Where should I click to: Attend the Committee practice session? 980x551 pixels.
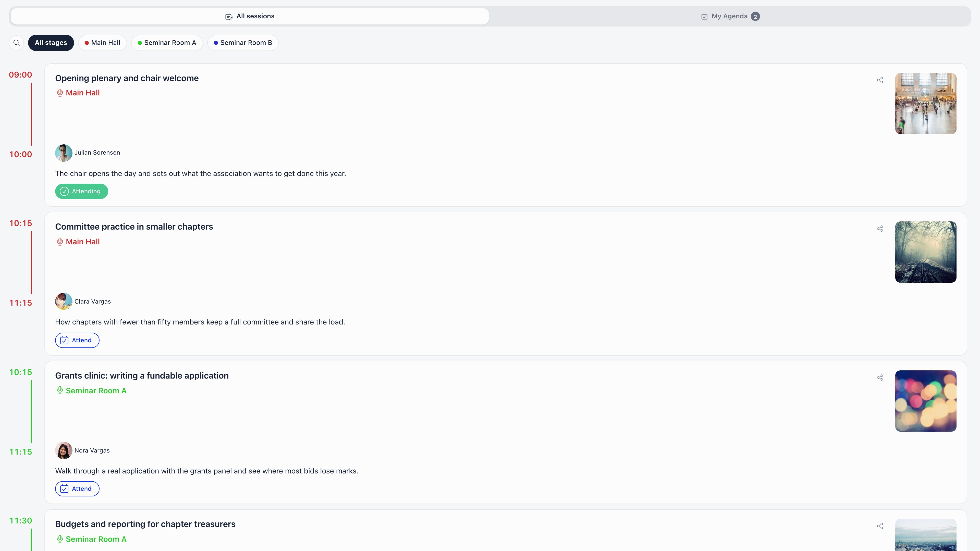[77, 340]
